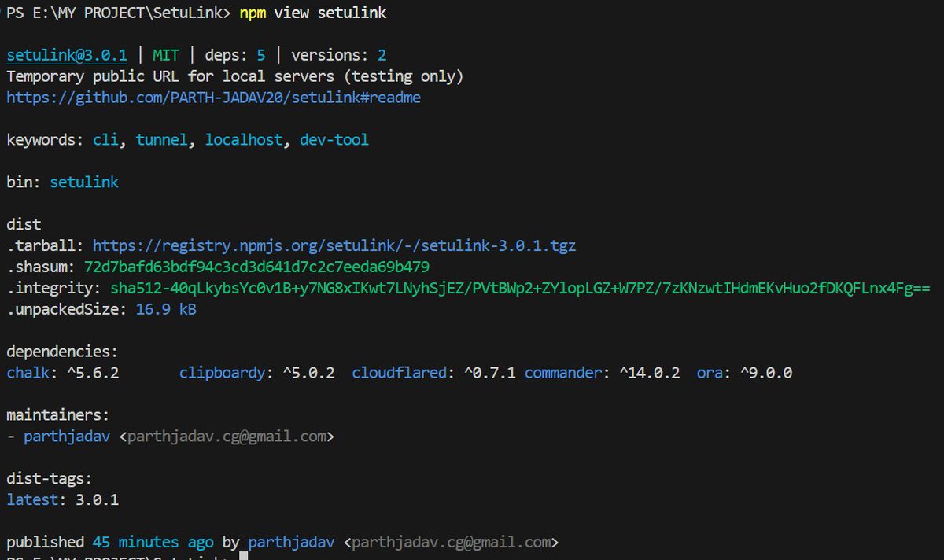Click the 'localhost' keyword
Screen dimensions: 944x560
point(244,140)
